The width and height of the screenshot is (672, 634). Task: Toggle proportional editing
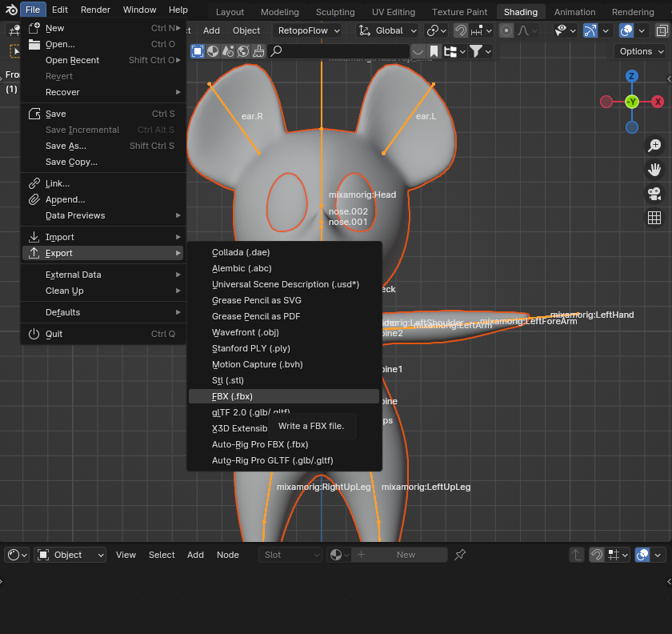[506, 30]
